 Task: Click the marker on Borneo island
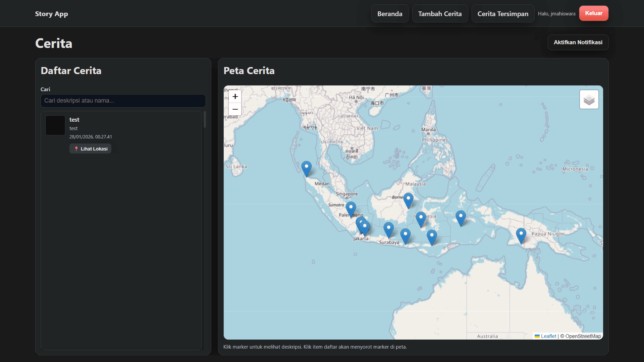[x=408, y=199]
